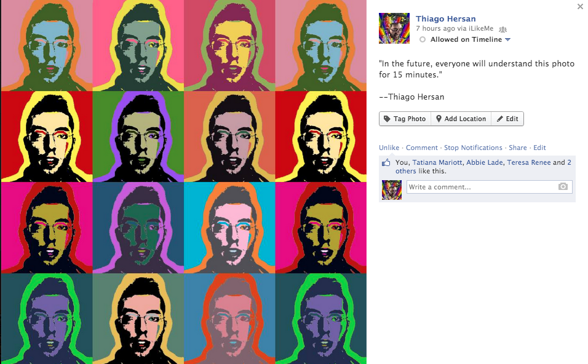Click the Tag Photo button
Image resolution: width=588 pixels, height=364 pixels.
pyautogui.click(x=405, y=119)
